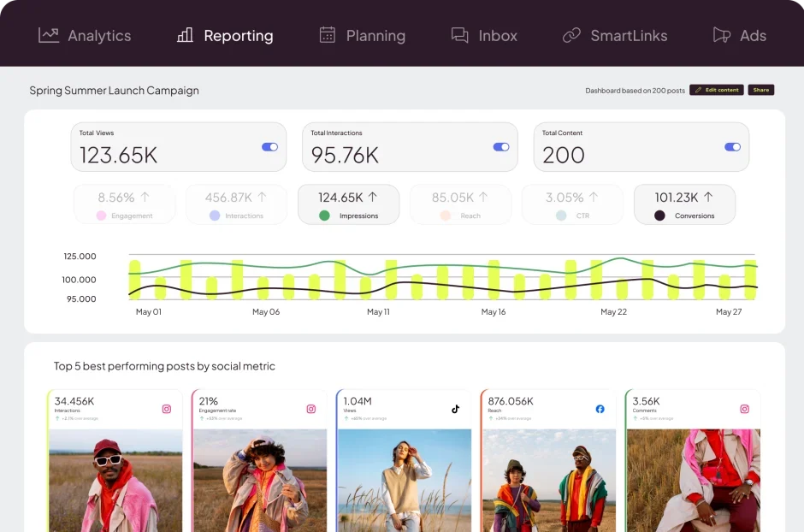Click the Ads flag icon
804x532 pixels.
click(721, 35)
